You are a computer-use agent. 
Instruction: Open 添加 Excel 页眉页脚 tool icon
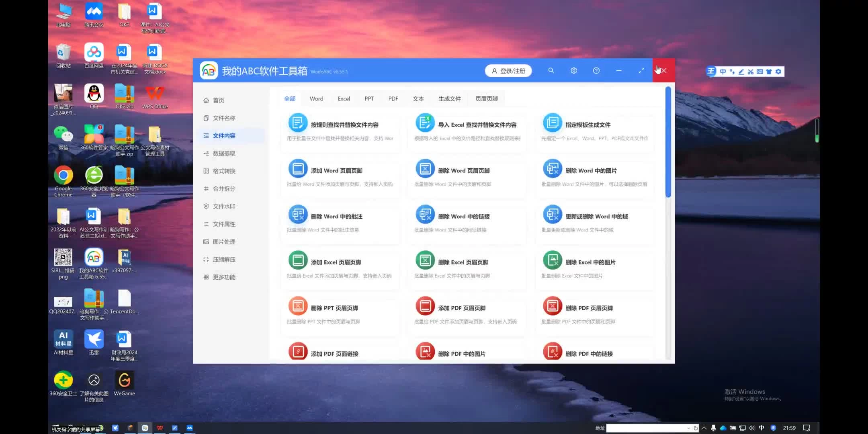[298, 260]
